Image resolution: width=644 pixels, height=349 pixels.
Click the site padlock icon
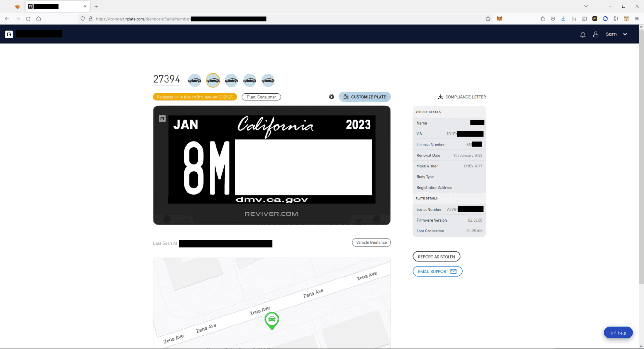(x=91, y=19)
